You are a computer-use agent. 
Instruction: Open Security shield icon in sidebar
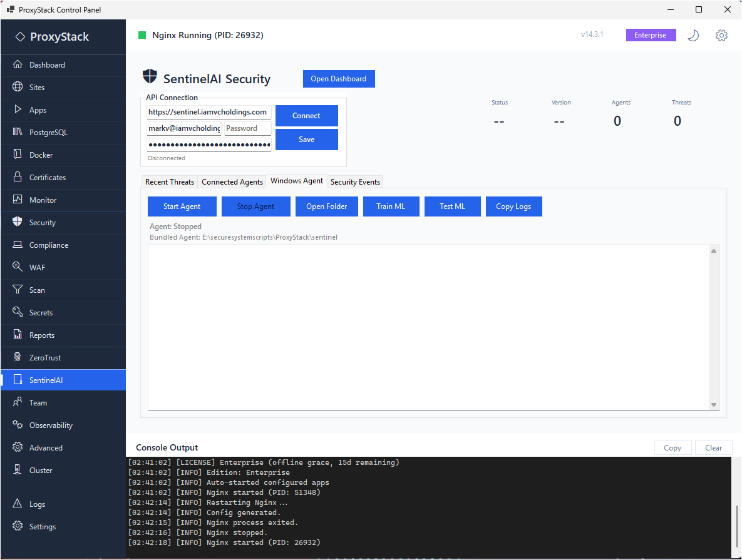[18, 222]
